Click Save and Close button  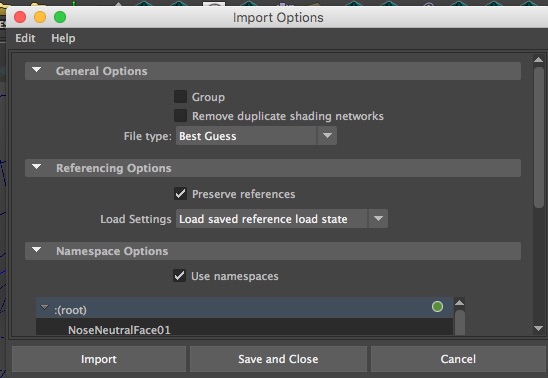pos(278,359)
